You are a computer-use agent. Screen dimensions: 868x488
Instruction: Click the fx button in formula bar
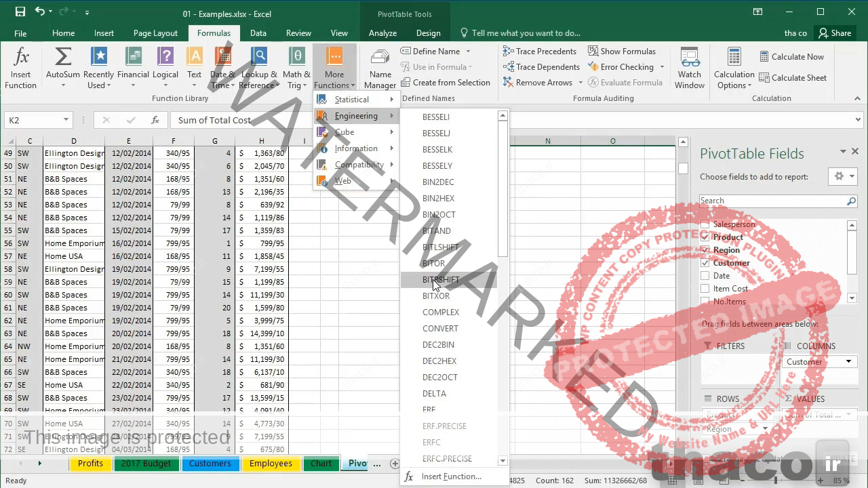155,120
